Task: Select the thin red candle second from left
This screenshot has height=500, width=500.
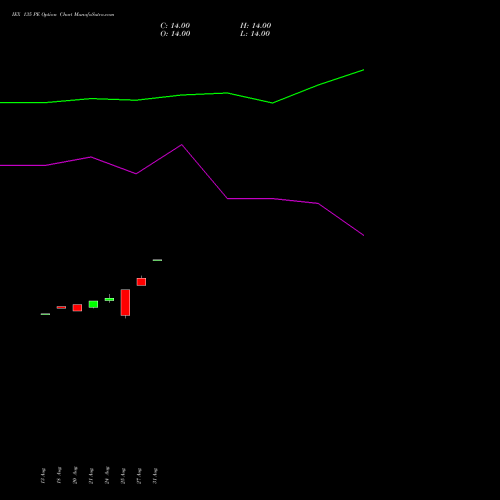Action: pos(61,307)
